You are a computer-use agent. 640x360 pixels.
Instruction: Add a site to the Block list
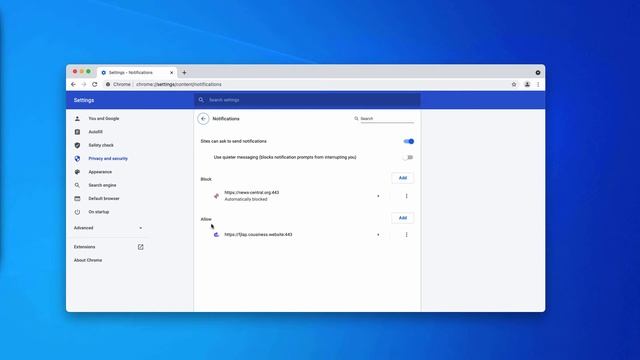pyautogui.click(x=402, y=178)
